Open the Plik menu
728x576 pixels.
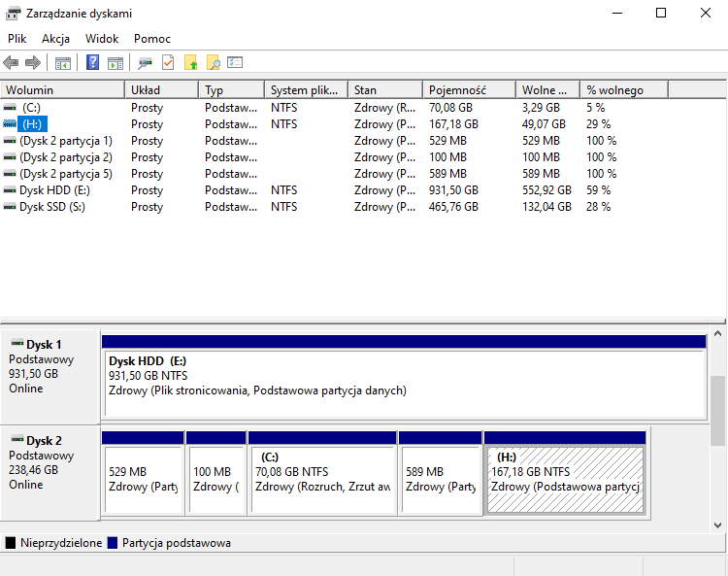pyautogui.click(x=17, y=39)
